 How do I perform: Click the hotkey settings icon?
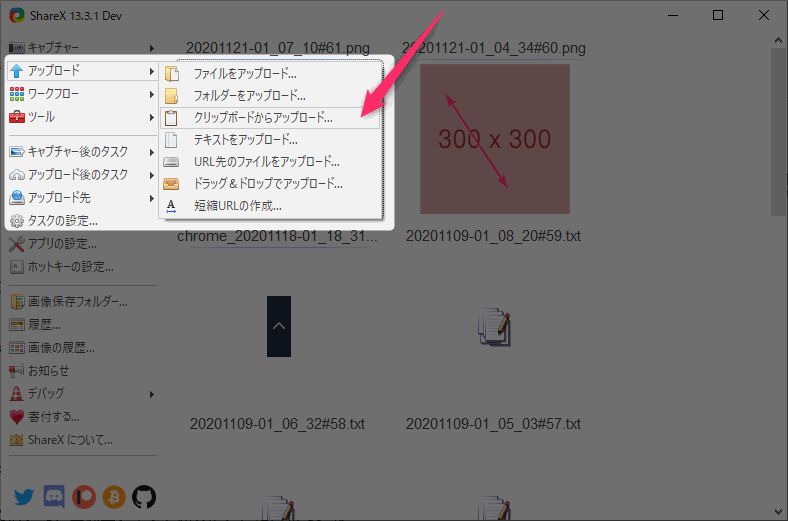coord(17,267)
